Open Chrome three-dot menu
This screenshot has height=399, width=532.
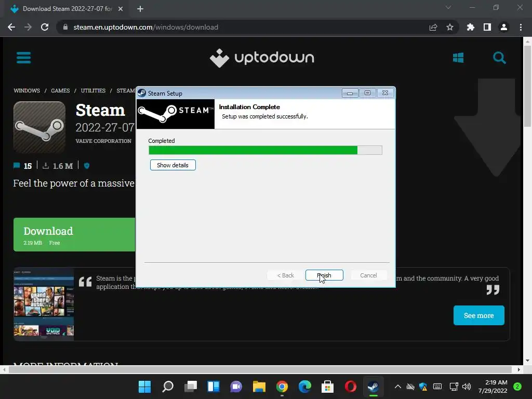[x=521, y=27]
